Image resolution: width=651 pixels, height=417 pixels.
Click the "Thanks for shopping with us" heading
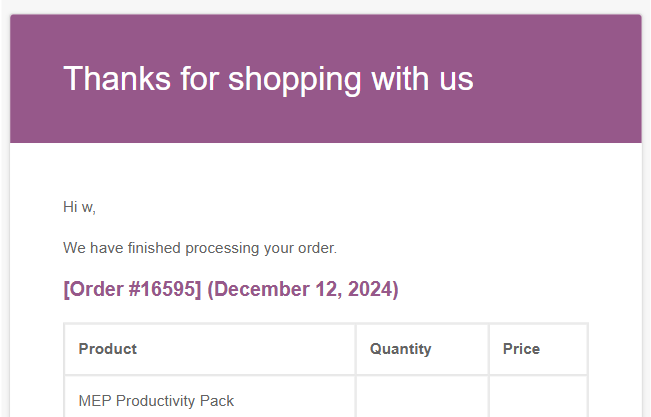click(x=268, y=78)
